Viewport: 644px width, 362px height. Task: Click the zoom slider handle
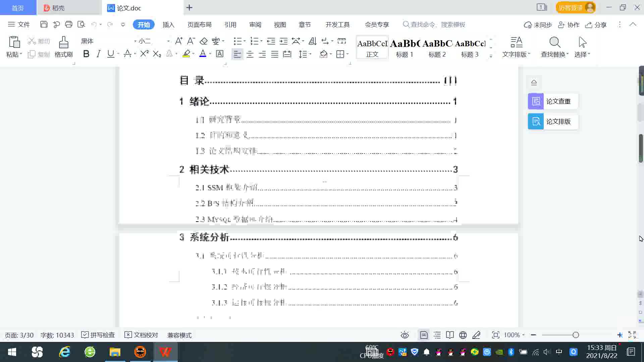coord(576,335)
